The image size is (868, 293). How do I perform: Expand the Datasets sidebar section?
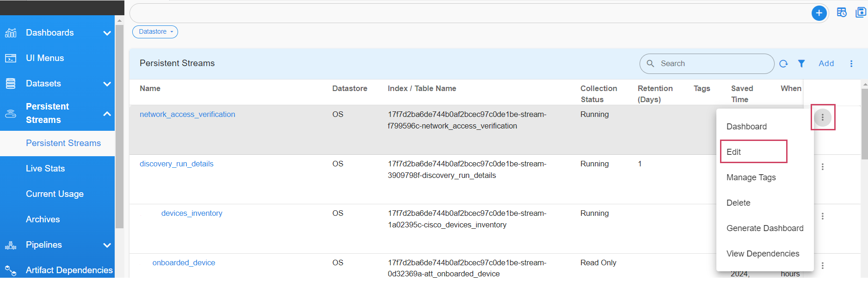coord(107,84)
